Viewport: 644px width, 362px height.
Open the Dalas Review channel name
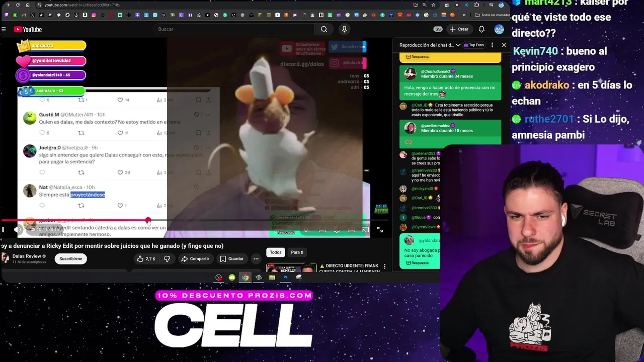(27, 256)
